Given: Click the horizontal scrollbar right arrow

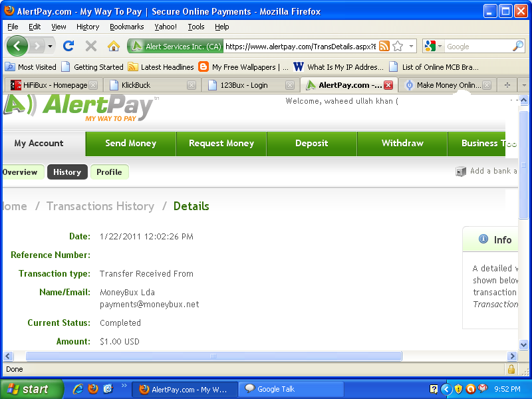Looking at the screenshot, I should [x=512, y=356].
